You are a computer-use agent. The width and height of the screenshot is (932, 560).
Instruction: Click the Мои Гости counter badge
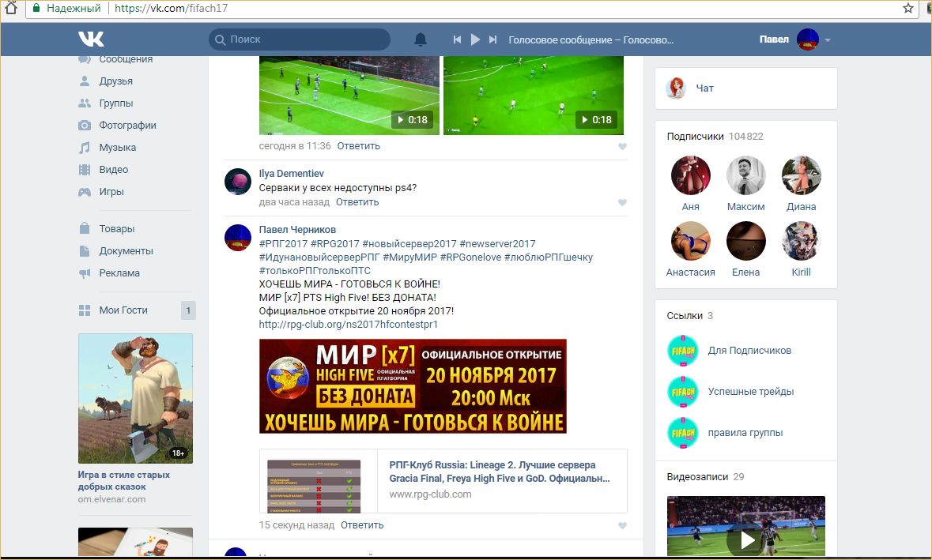pos(188,310)
